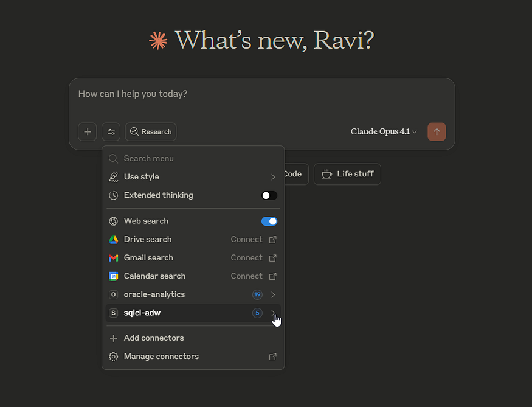Disable the Web search toggle
Viewport: 532px width, 407px height.
point(269,221)
